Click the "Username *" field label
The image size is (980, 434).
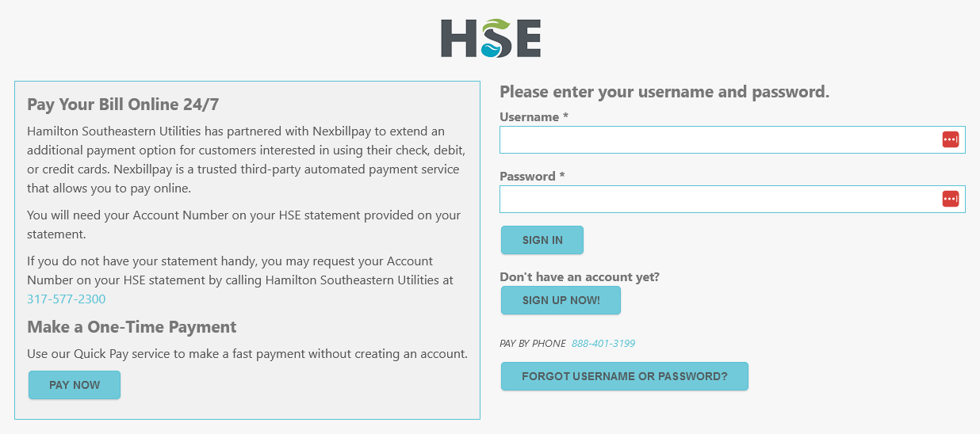(534, 117)
